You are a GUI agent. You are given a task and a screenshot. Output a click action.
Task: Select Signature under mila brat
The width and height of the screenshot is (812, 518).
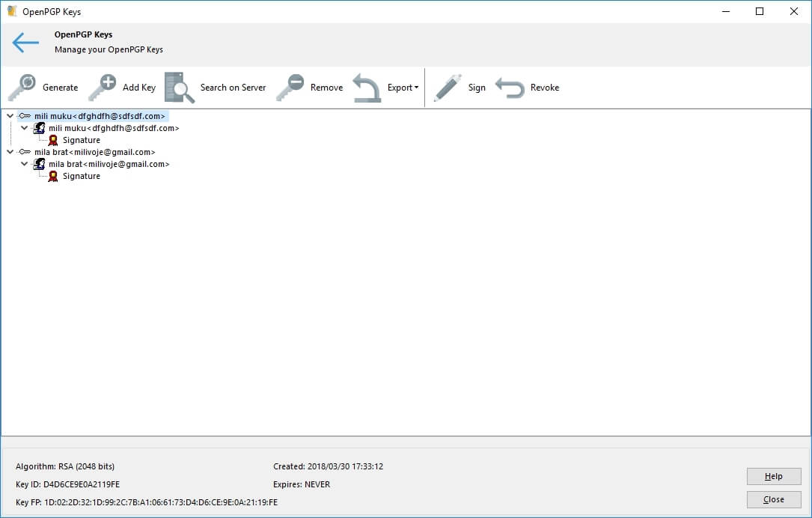click(x=81, y=176)
